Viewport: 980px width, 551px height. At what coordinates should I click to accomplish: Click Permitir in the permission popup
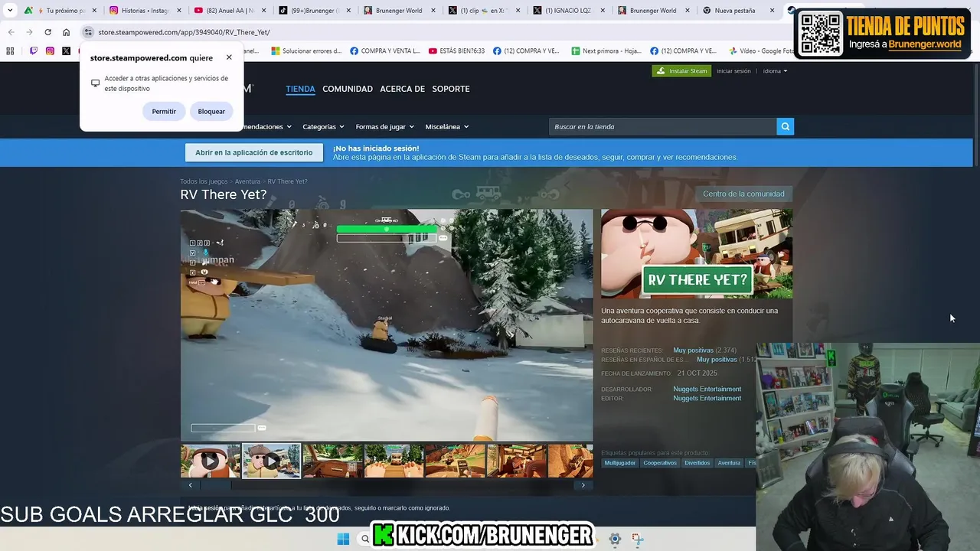[x=164, y=112]
